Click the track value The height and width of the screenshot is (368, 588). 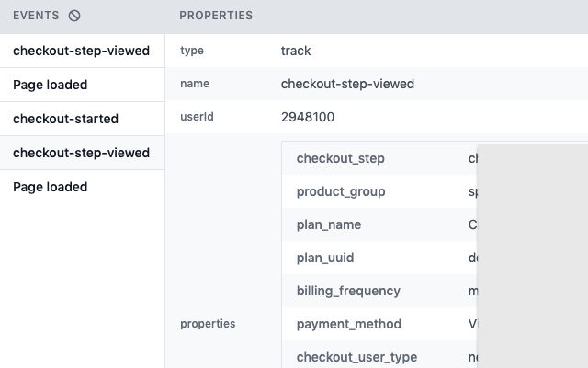click(296, 51)
